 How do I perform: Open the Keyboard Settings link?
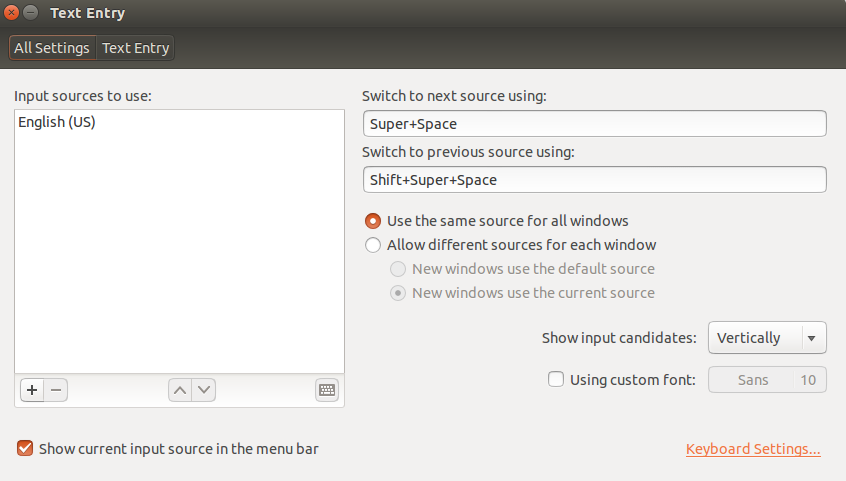tap(753, 450)
